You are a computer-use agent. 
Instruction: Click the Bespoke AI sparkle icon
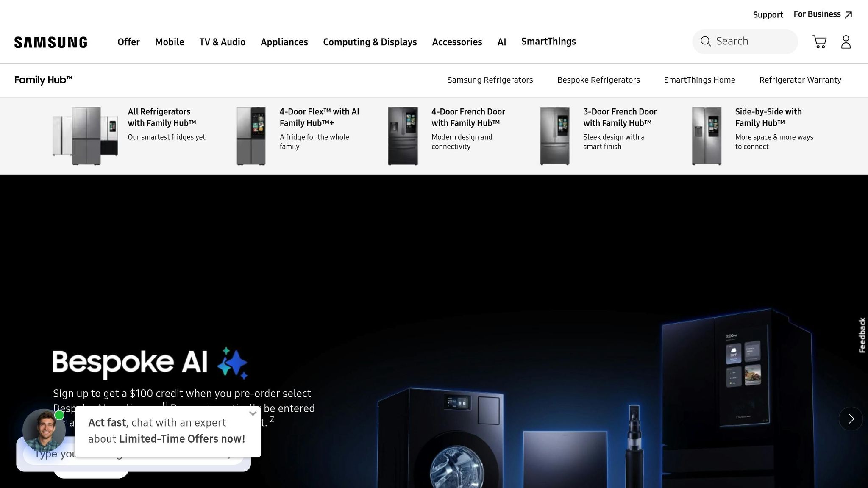pos(232,363)
